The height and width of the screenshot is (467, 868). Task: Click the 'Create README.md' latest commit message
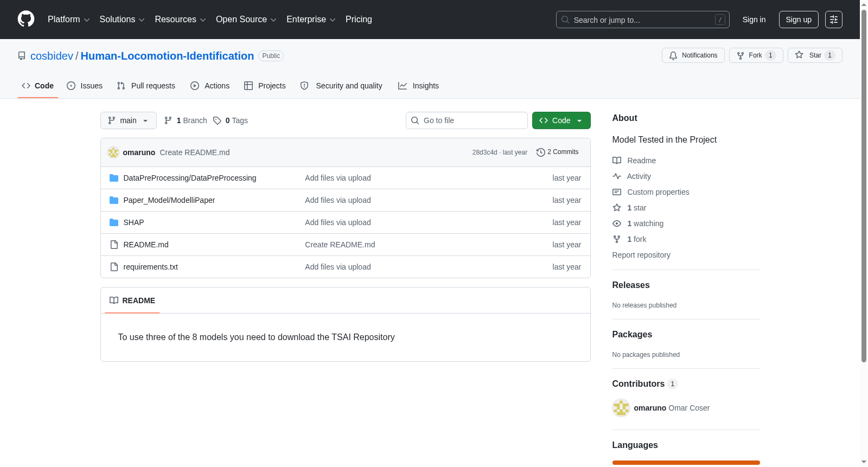tap(195, 152)
